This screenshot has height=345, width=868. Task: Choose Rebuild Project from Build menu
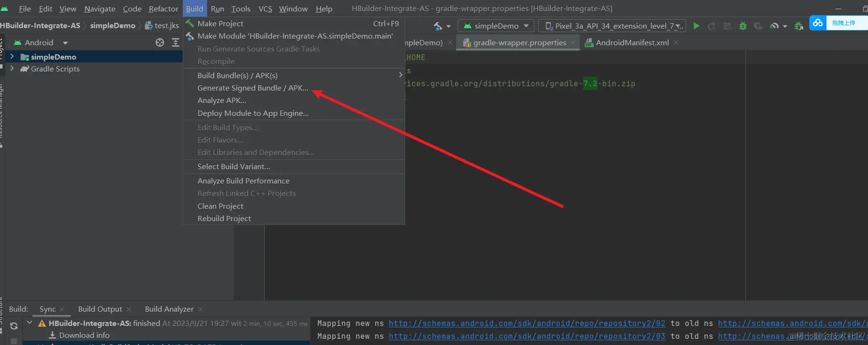(224, 219)
